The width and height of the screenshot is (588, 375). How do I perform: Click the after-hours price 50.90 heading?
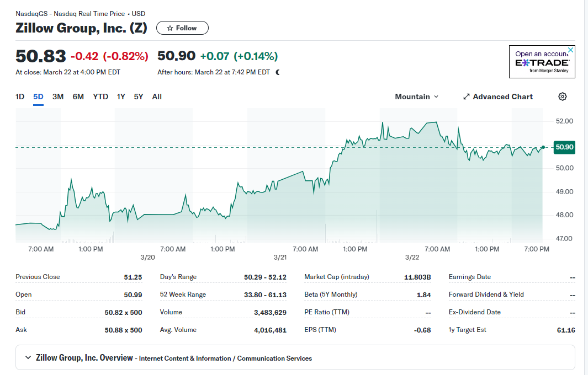(176, 56)
